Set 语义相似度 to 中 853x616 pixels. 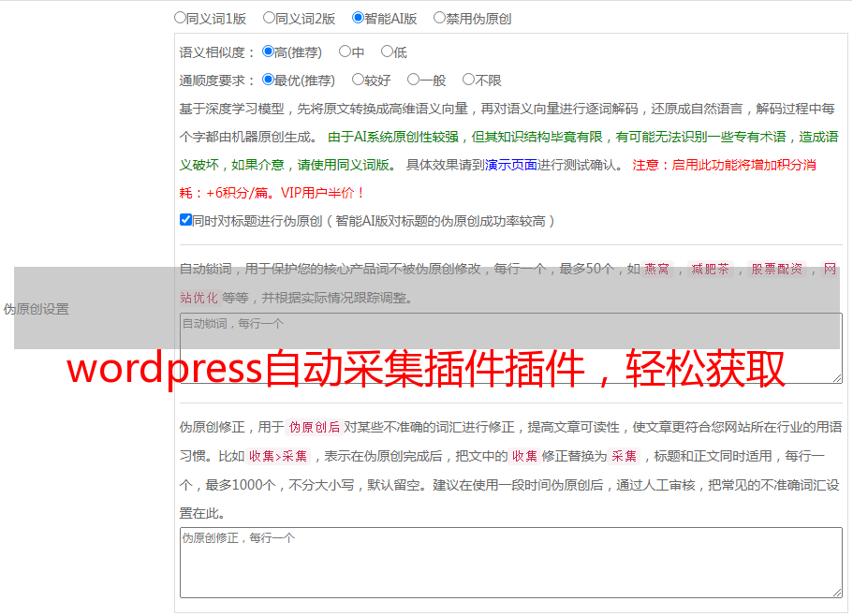tap(345, 51)
